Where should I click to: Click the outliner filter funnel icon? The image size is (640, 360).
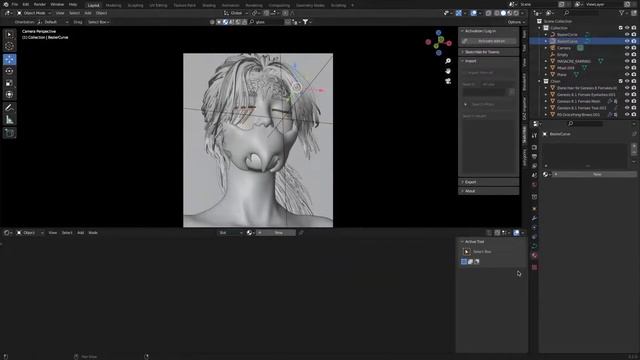pos(622,13)
